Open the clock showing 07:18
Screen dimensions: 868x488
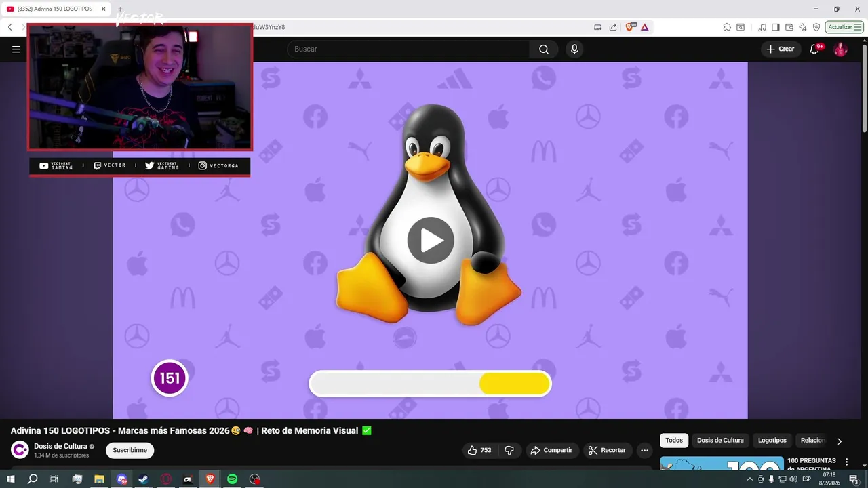(x=829, y=479)
